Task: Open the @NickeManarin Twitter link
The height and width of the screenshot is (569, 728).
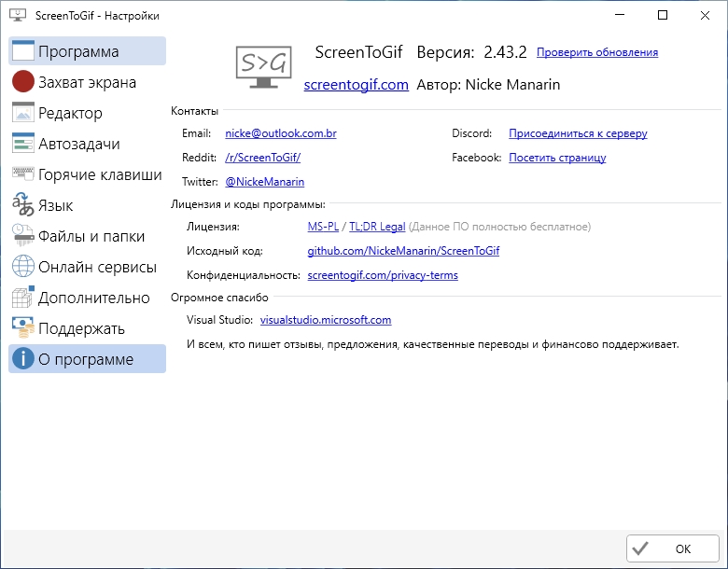Action: click(x=265, y=182)
